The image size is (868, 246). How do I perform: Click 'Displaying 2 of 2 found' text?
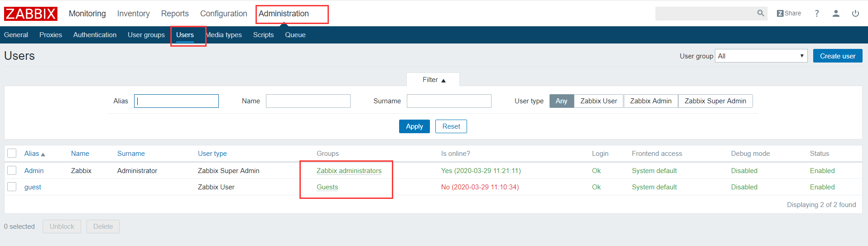point(821,205)
